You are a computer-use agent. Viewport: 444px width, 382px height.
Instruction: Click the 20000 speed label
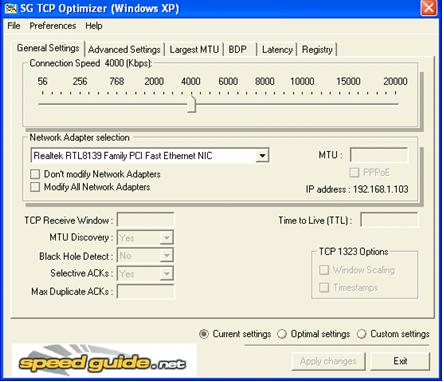(395, 81)
